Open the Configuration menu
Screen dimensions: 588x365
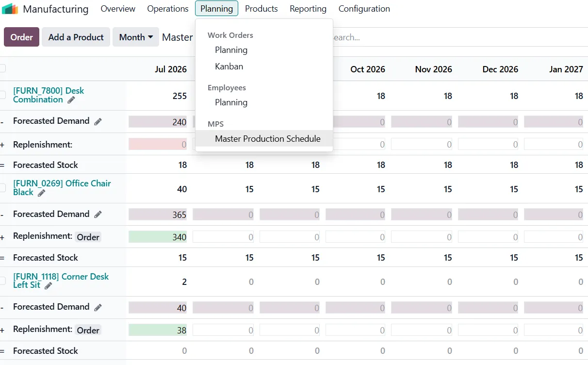(x=364, y=9)
